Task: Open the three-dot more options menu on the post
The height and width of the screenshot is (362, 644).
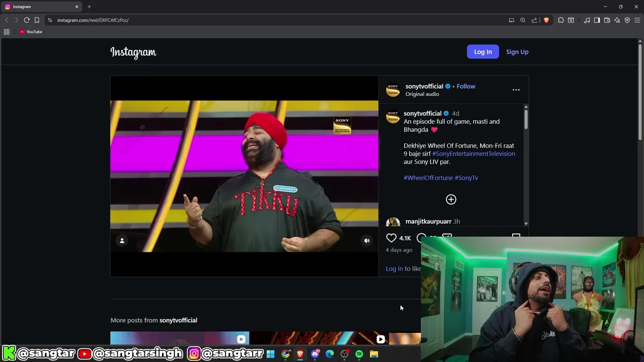Action: (516, 89)
